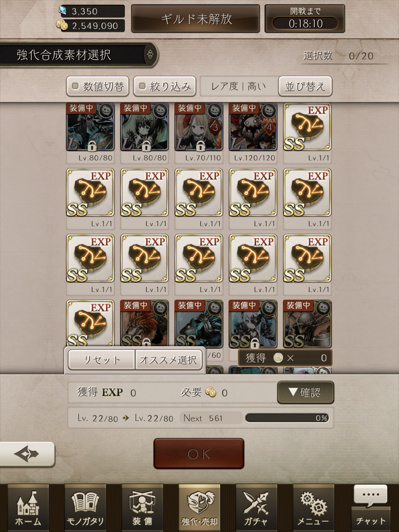Open ギルド未解放 banner
399x532 pixels.
coord(195,19)
